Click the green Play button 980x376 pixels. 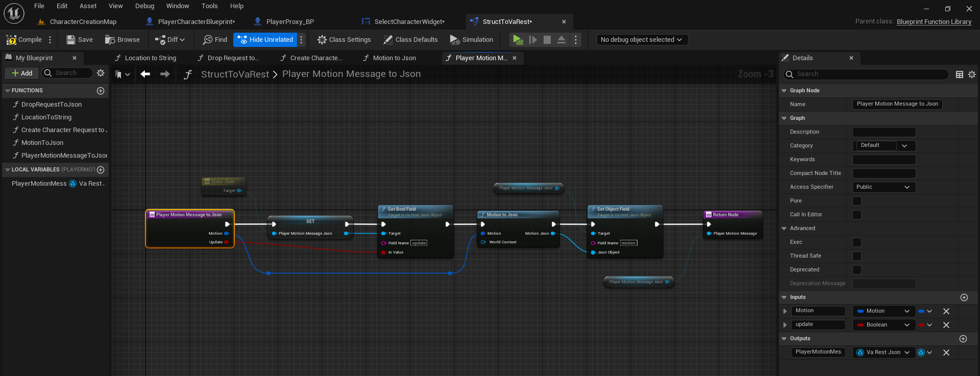[518, 40]
